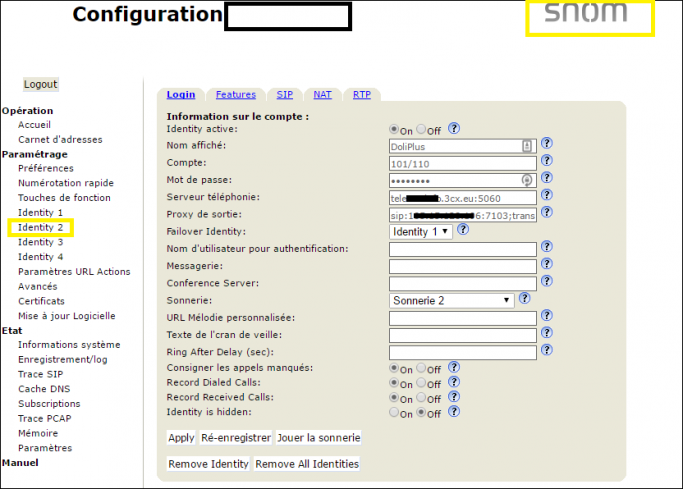Open help for Ring After Delay
This screenshot has height=489, width=683.
(x=547, y=350)
